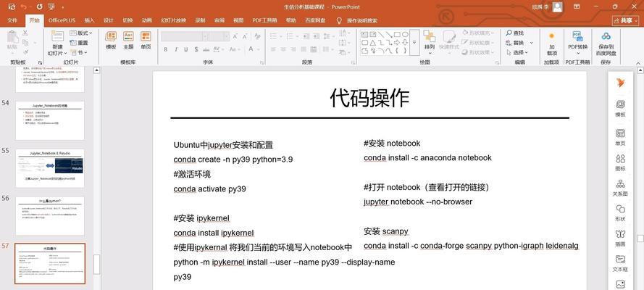The height and width of the screenshot is (290, 644).
Task: Toggle Italic formatting
Action: [x=176, y=49]
